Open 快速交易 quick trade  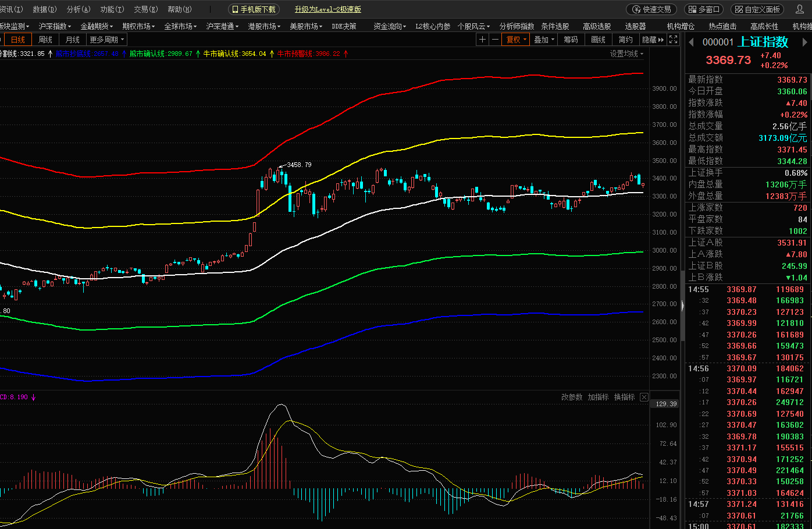tap(651, 9)
